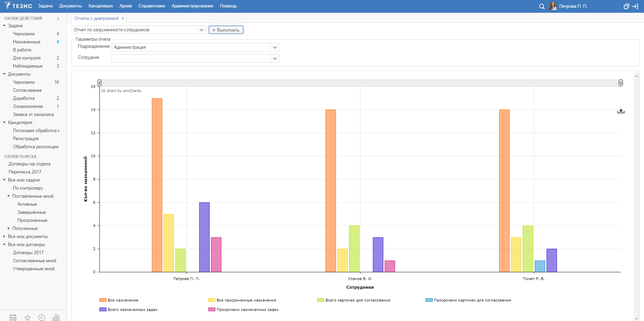The image size is (644, 321).
Task: Click the Петрова П. П. user avatar
Action: pos(553,6)
